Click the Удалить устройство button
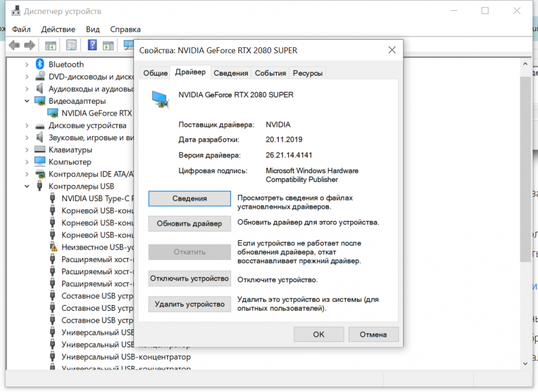This screenshot has height=392, width=538. click(x=189, y=304)
